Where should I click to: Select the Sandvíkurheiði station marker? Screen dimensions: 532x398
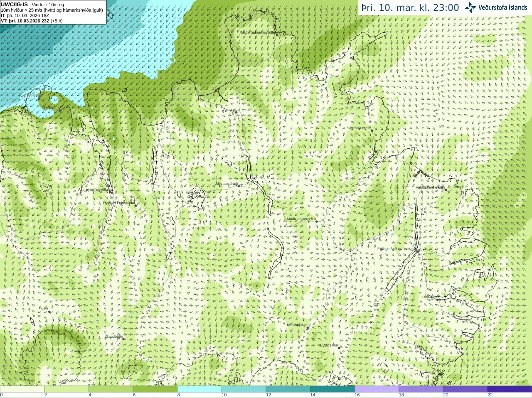point(372,130)
